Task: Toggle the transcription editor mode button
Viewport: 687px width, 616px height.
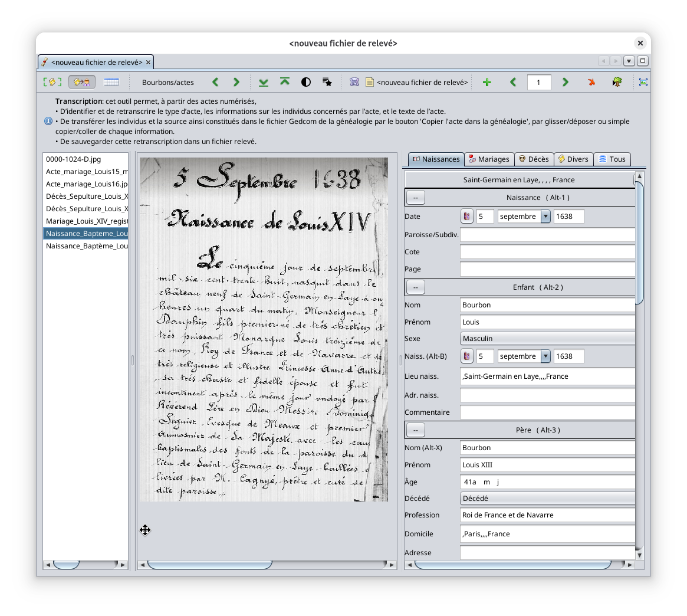Action: click(82, 82)
